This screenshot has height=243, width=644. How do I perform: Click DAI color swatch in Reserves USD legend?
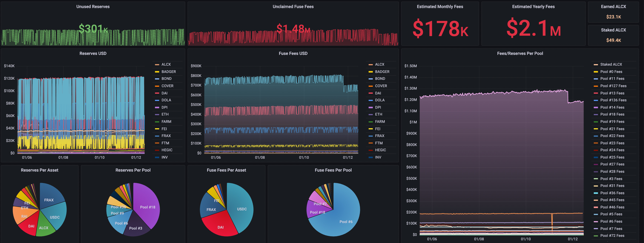click(157, 93)
